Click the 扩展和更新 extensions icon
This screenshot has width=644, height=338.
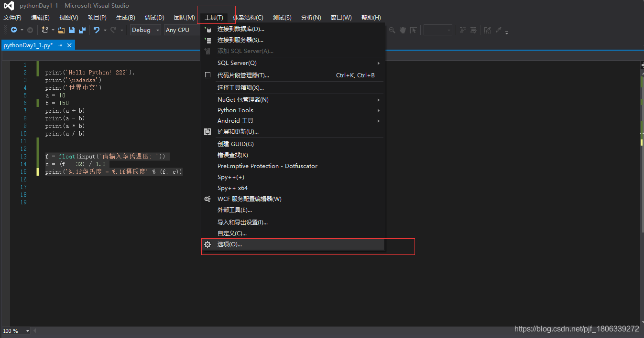click(207, 131)
